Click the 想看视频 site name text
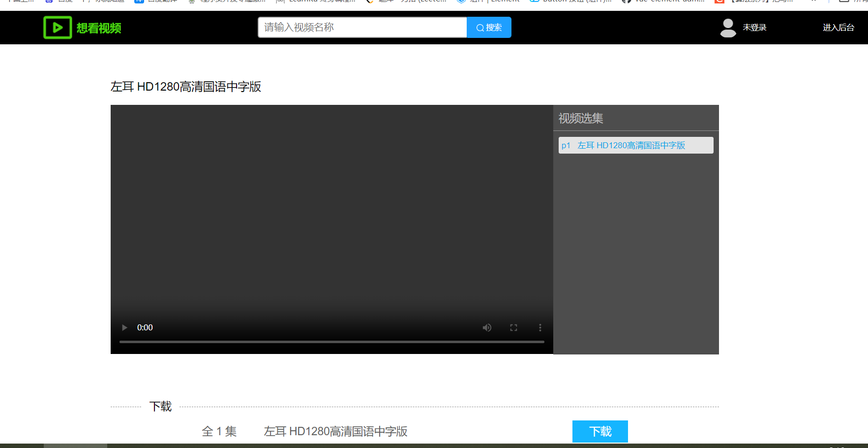This screenshot has width=868, height=448. 99,28
